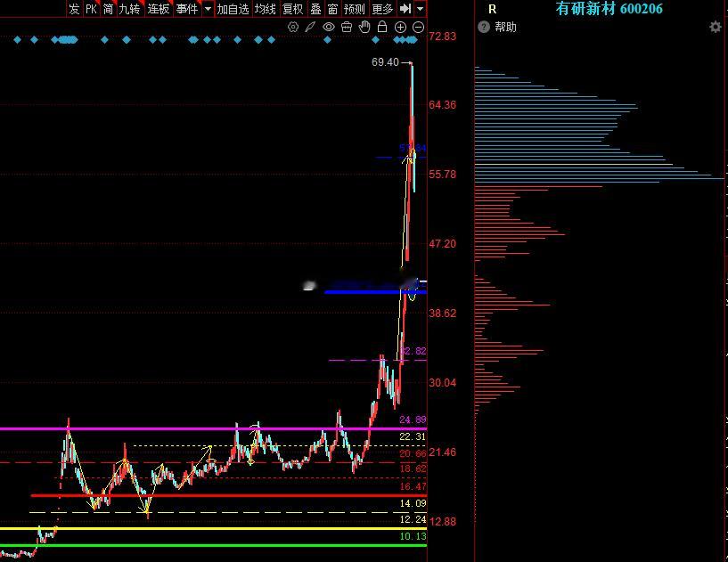Click 加自选 to add to watchlist
Screen dimensions: 728x562
click(x=233, y=9)
